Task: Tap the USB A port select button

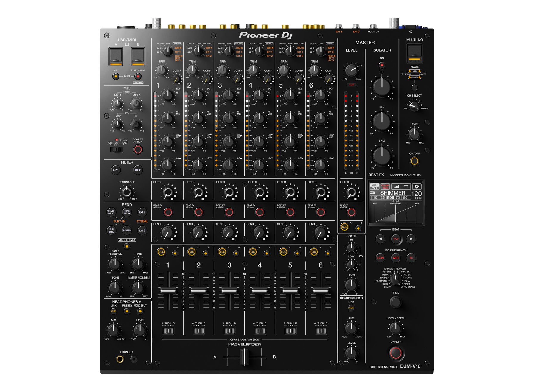Action: [116, 56]
